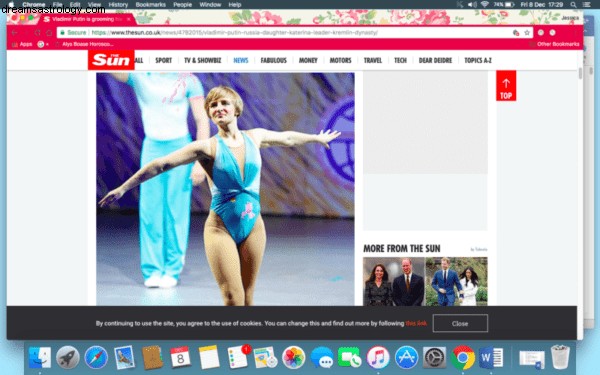
Task: Open the People menu
Action: [x=183, y=5]
